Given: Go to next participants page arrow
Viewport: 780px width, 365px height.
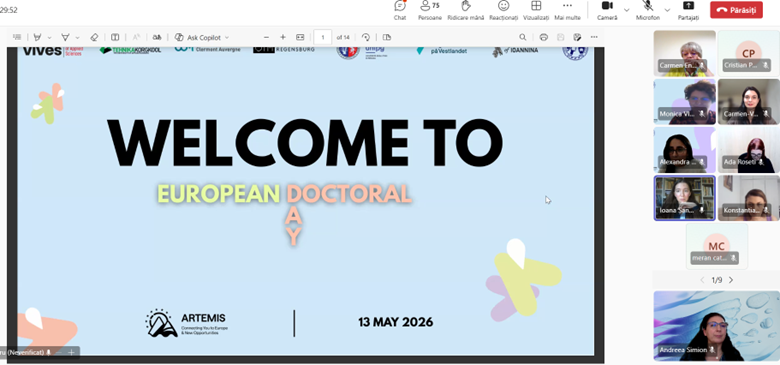Looking at the screenshot, I should click(x=731, y=280).
